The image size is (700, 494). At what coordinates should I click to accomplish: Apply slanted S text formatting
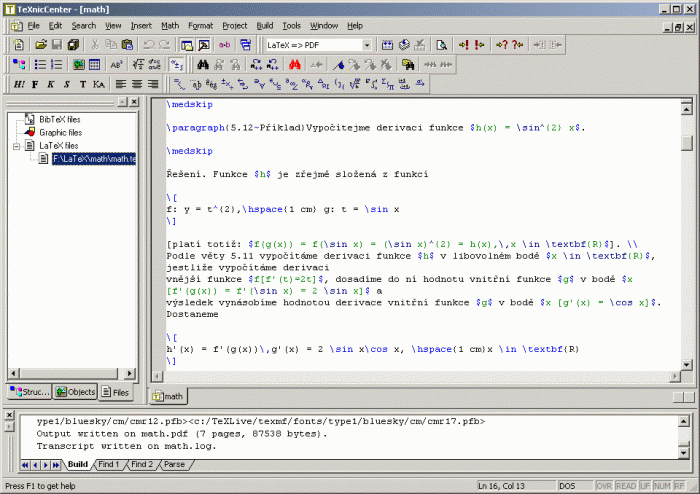[67, 84]
